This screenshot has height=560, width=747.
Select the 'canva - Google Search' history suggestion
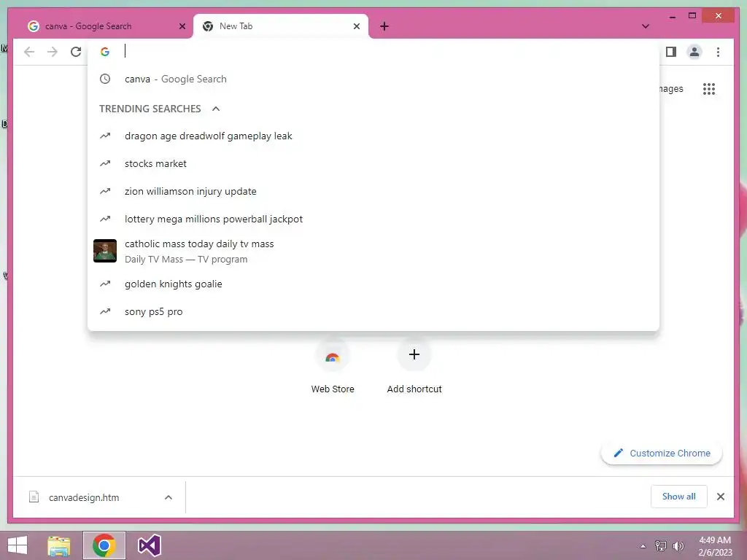click(373, 79)
